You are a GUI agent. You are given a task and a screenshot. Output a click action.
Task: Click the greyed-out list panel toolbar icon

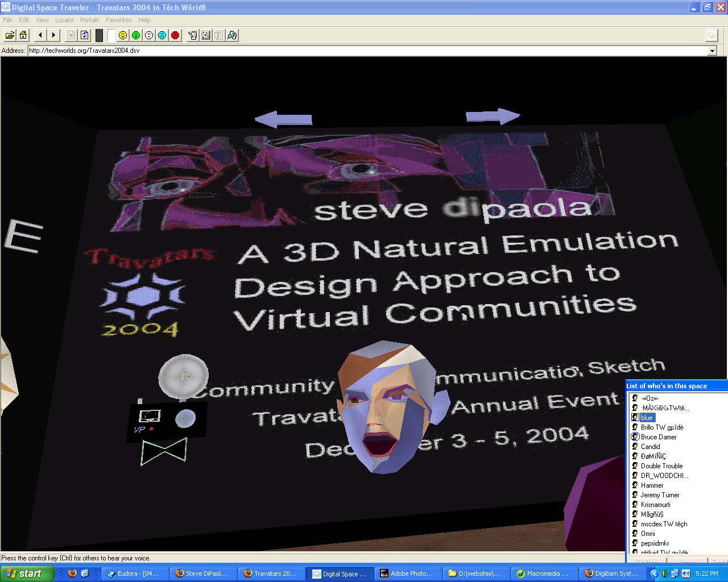[219, 35]
